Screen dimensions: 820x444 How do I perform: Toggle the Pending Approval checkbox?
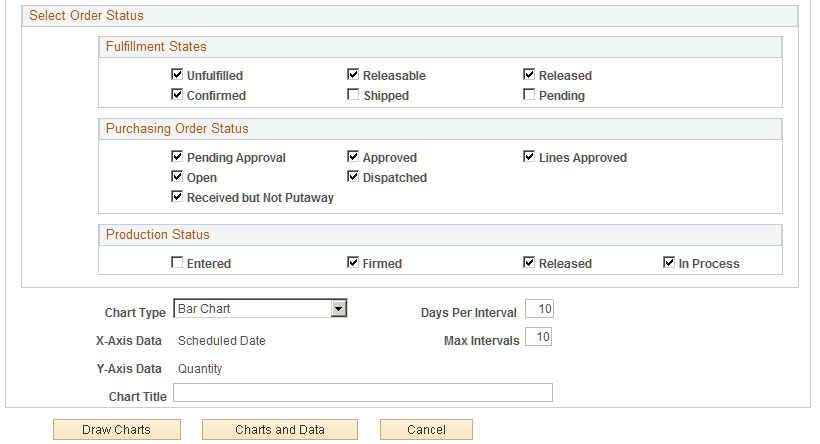pyautogui.click(x=177, y=157)
